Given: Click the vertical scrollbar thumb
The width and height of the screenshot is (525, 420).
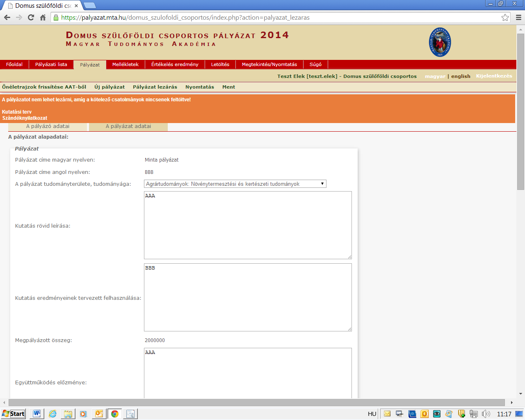Looking at the screenshot, I should coord(520,112).
